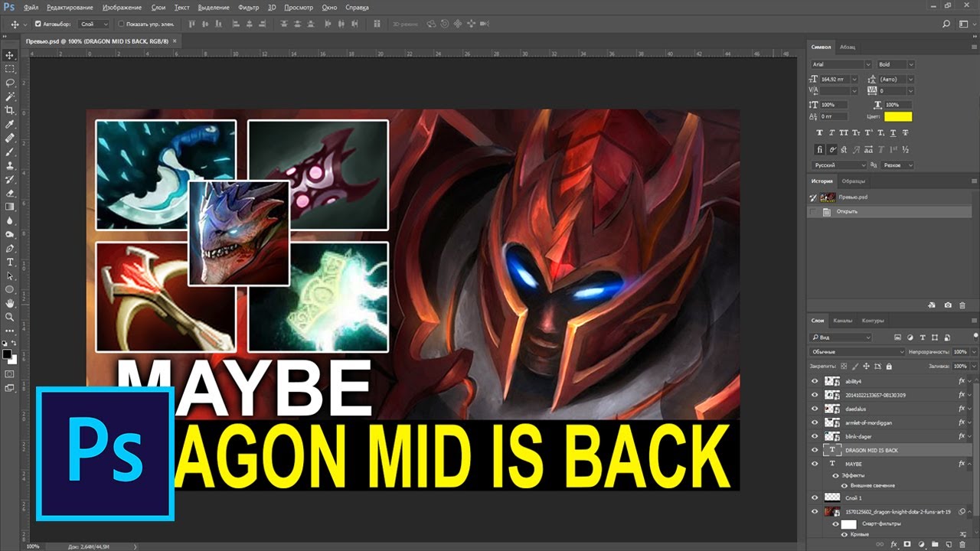
Task: Click the Превью.psd snapshot thumbnail in History
Action: pos(828,197)
